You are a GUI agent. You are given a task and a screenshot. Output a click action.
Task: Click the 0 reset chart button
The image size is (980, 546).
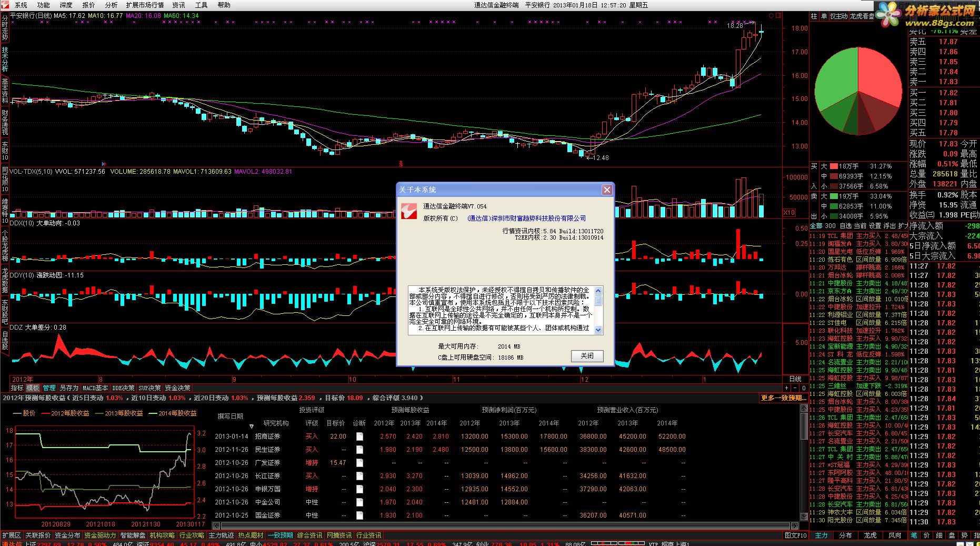tap(804, 388)
